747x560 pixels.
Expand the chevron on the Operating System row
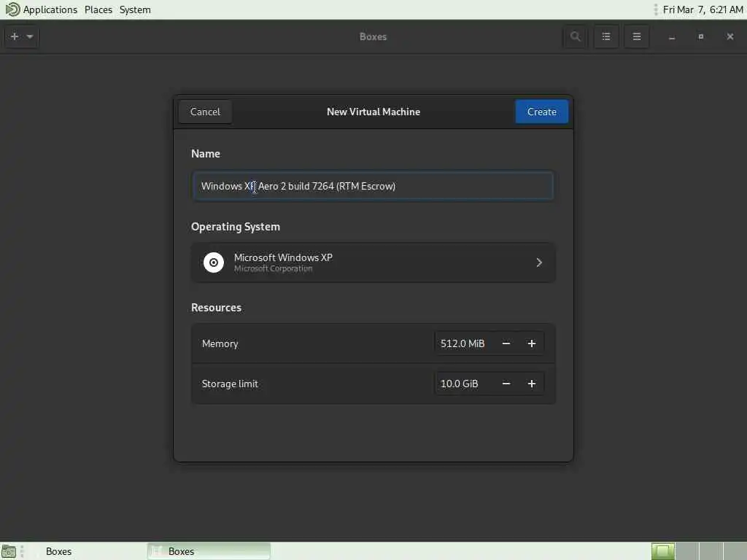click(539, 262)
